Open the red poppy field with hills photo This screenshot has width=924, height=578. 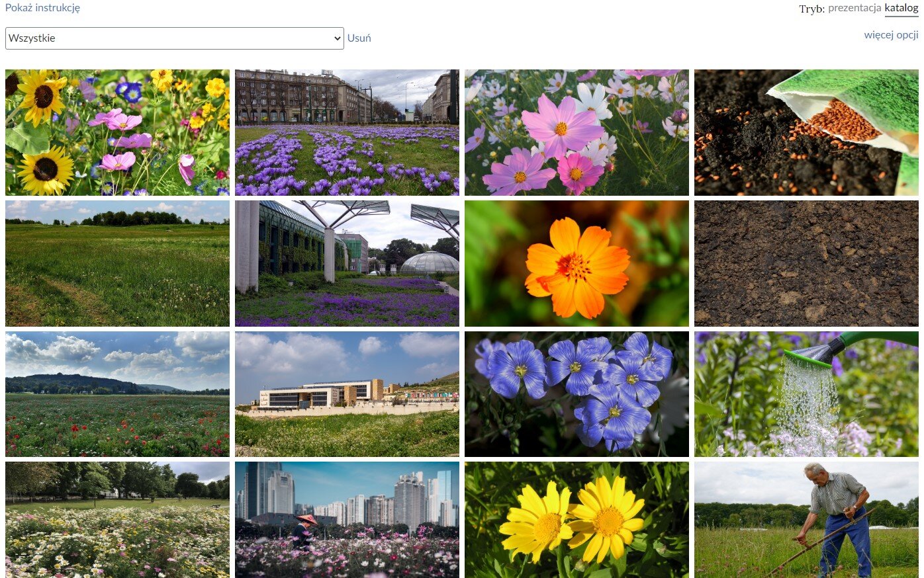(x=117, y=394)
